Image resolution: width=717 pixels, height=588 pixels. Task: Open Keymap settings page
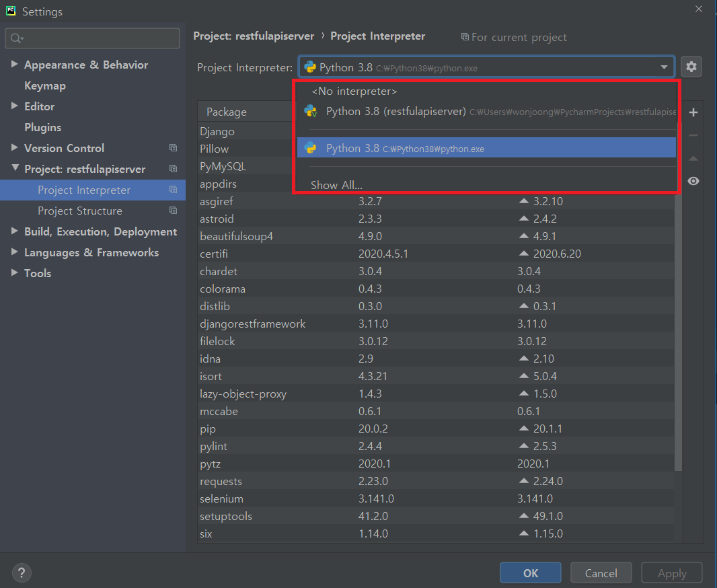coord(45,86)
